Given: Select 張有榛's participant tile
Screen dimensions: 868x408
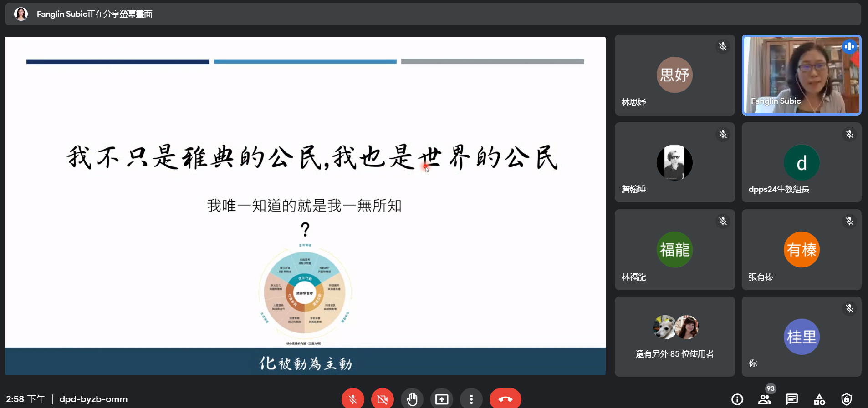Looking at the screenshot, I should point(801,250).
